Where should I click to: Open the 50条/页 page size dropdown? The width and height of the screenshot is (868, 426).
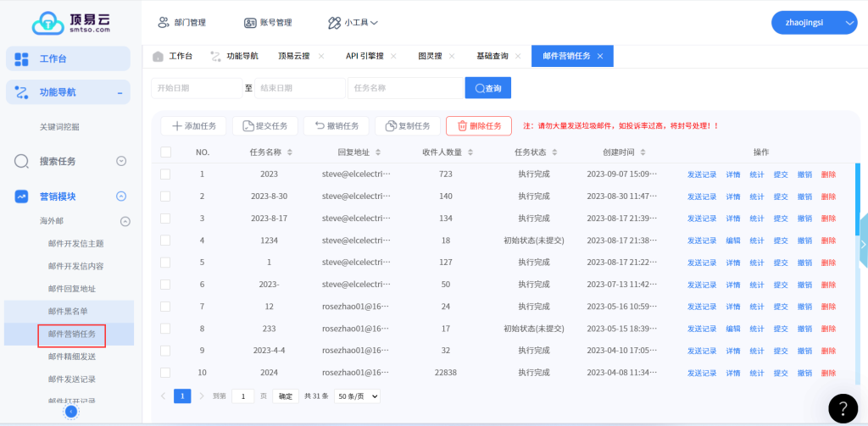pyautogui.click(x=358, y=396)
